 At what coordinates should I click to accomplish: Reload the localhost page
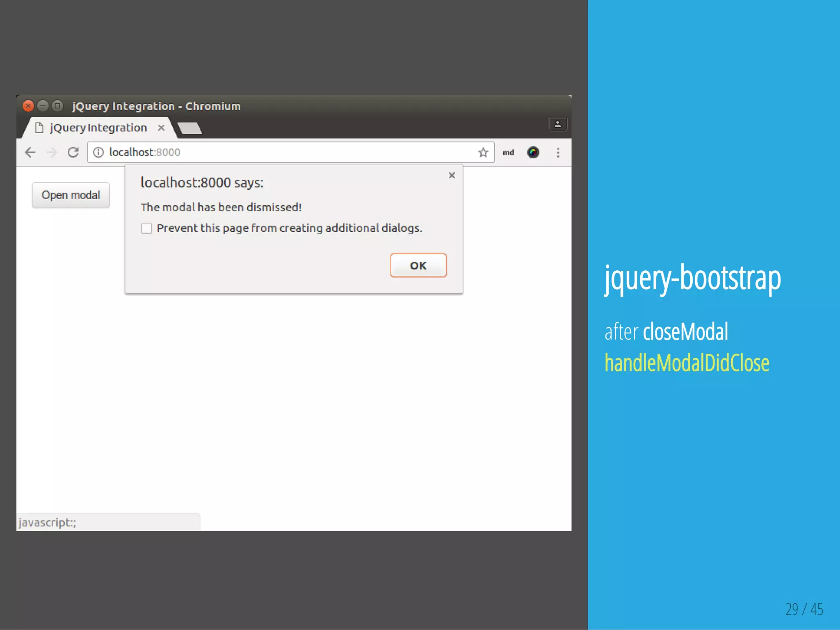point(73,153)
